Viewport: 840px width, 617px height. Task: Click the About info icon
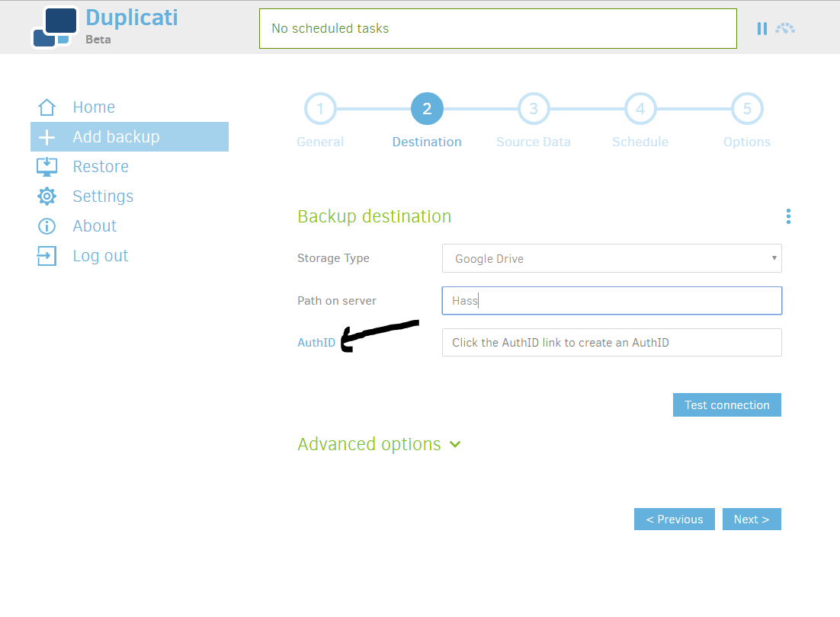[x=46, y=226]
